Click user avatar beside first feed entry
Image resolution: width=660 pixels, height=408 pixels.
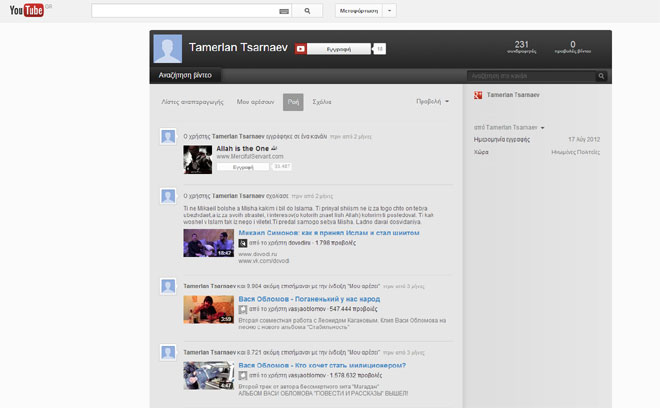pyautogui.click(x=168, y=134)
